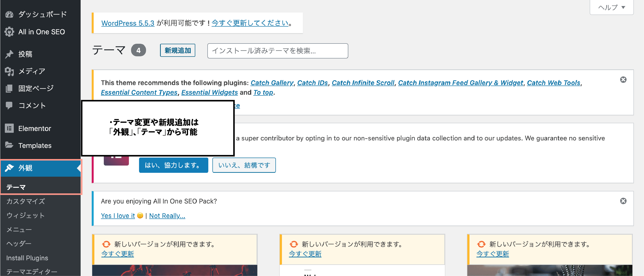Open the Elementor menu item
The width and height of the screenshot is (644, 276).
pos(40,128)
